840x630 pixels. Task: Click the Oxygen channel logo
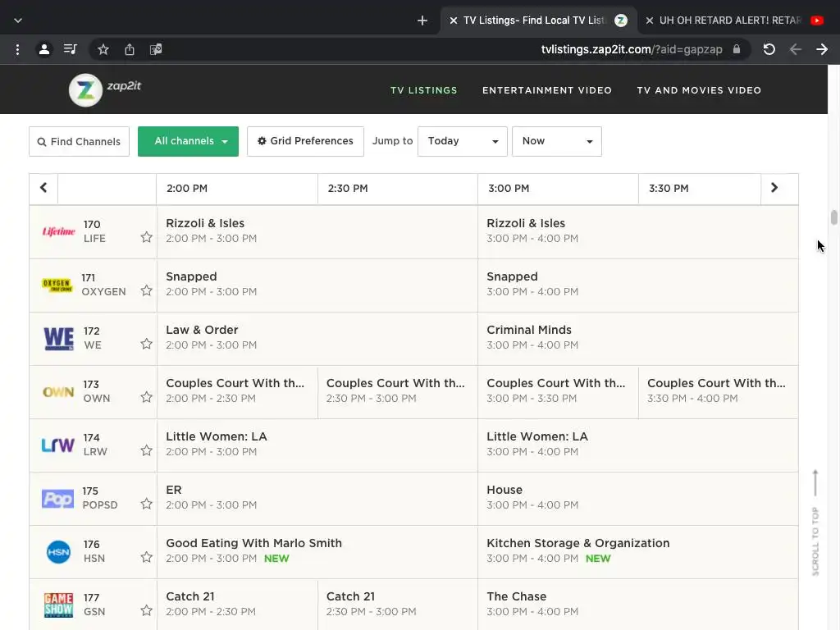tap(57, 285)
